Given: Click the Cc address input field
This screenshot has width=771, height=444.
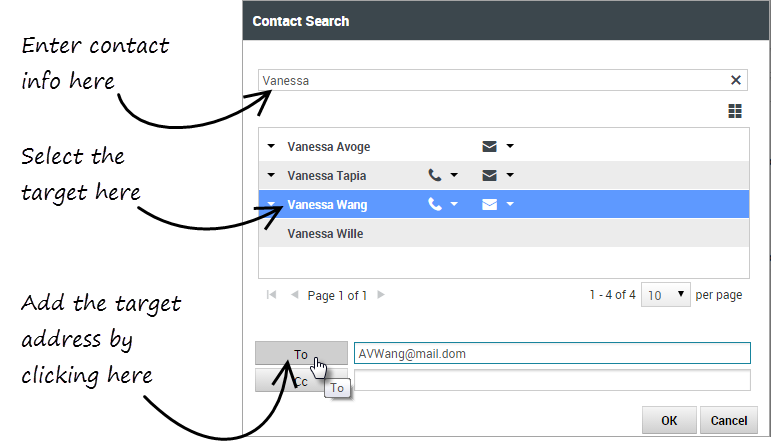Looking at the screenshot, I should 551,381.
